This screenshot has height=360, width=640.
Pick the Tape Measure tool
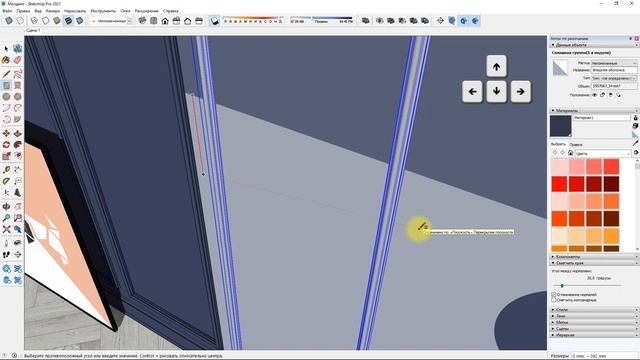6,170
